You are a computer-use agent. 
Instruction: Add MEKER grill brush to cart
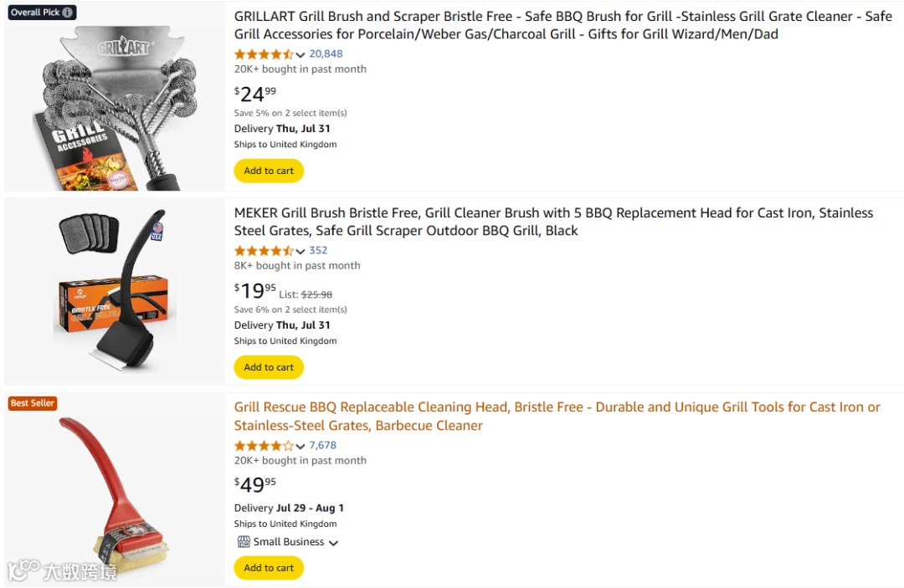click(269, 367)
